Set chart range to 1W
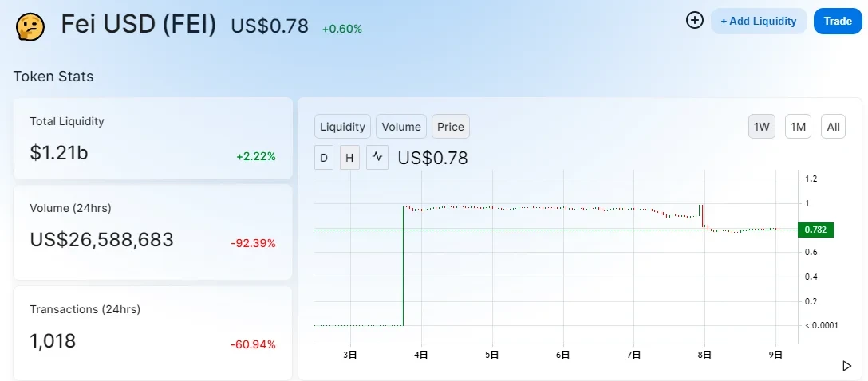The width and height of the screenshot is (868, 381). [762, 127]
